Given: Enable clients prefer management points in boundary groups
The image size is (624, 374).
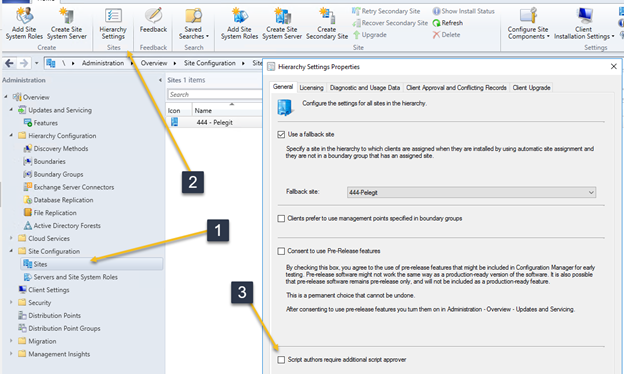Looking at the screenshot, I should pos(281,218).
